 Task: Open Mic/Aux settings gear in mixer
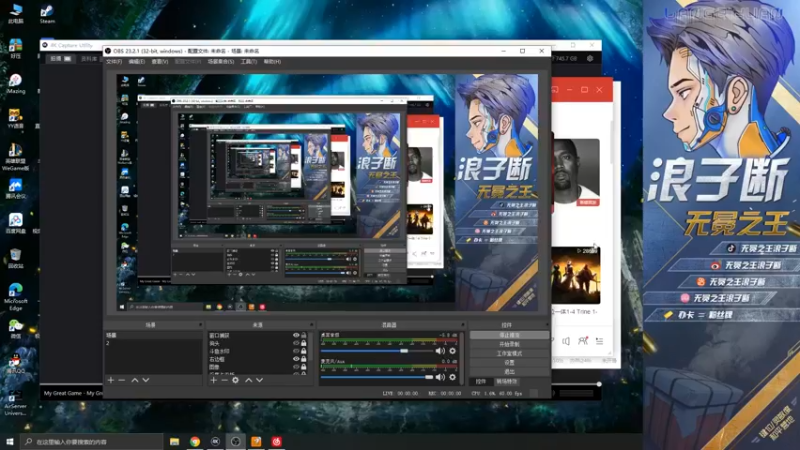coord(452,377)
